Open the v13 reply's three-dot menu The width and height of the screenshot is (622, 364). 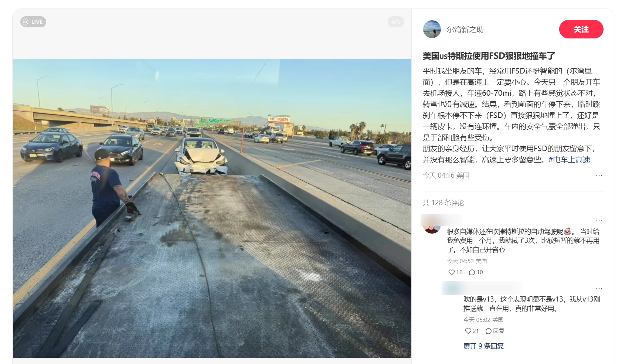click(599, 288)
